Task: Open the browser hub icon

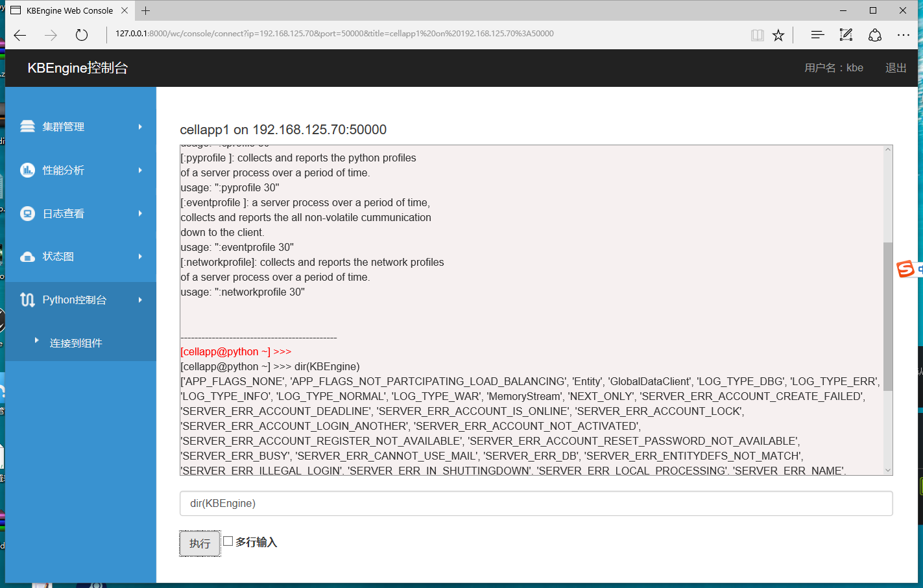Action: [817, 35]
